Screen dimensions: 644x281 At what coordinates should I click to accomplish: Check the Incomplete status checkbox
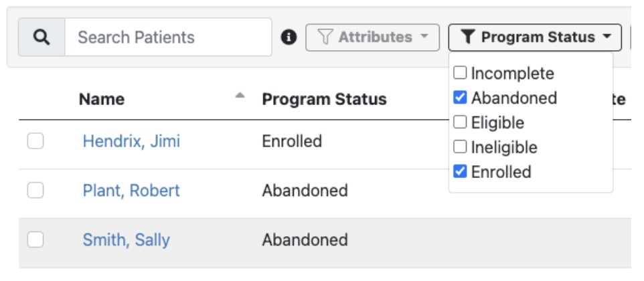point(460,73)
